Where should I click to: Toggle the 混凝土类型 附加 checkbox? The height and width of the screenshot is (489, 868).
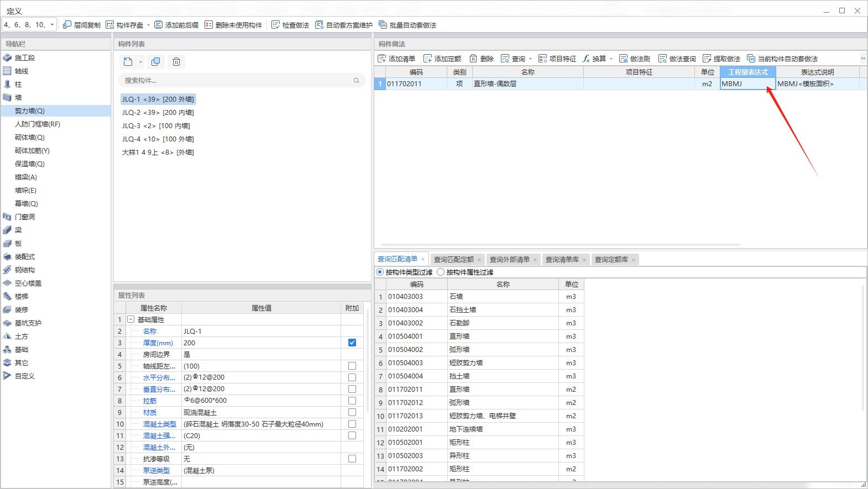(x=352, y=424)
